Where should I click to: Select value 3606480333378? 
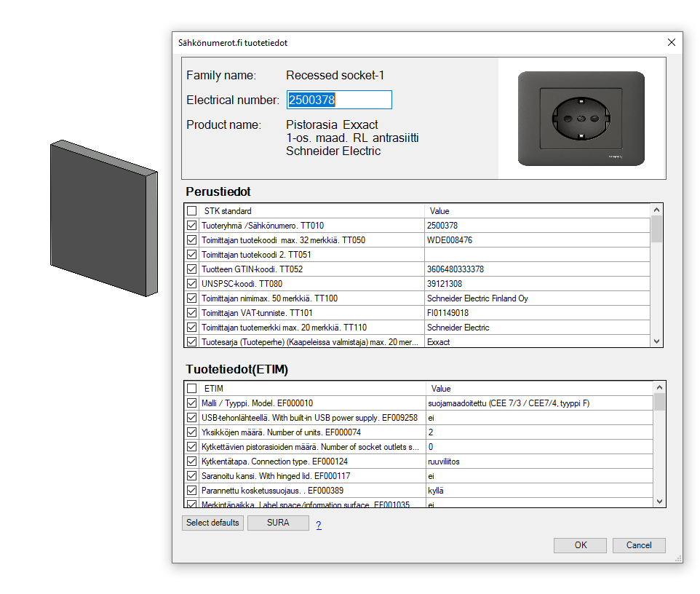coord(456,269)
